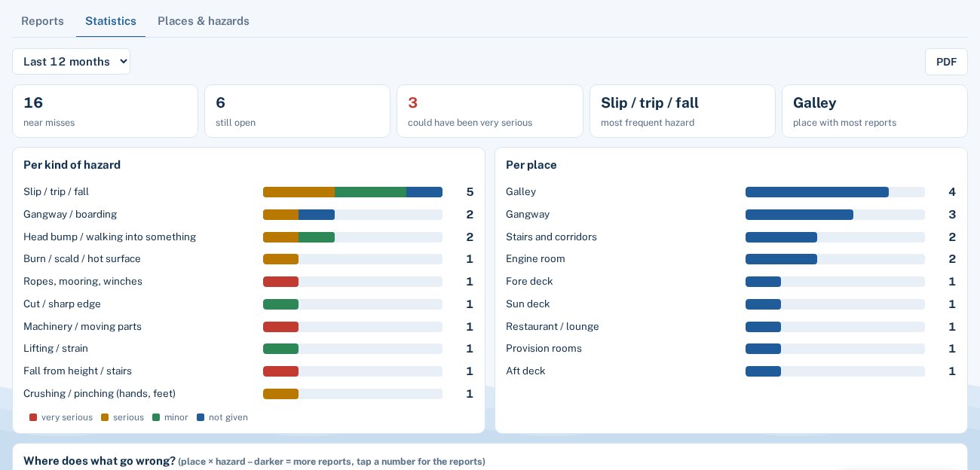This screenshot has width=980, height=470.
Task: Click the orange serious legend swatch
Action: pos(105,417)
